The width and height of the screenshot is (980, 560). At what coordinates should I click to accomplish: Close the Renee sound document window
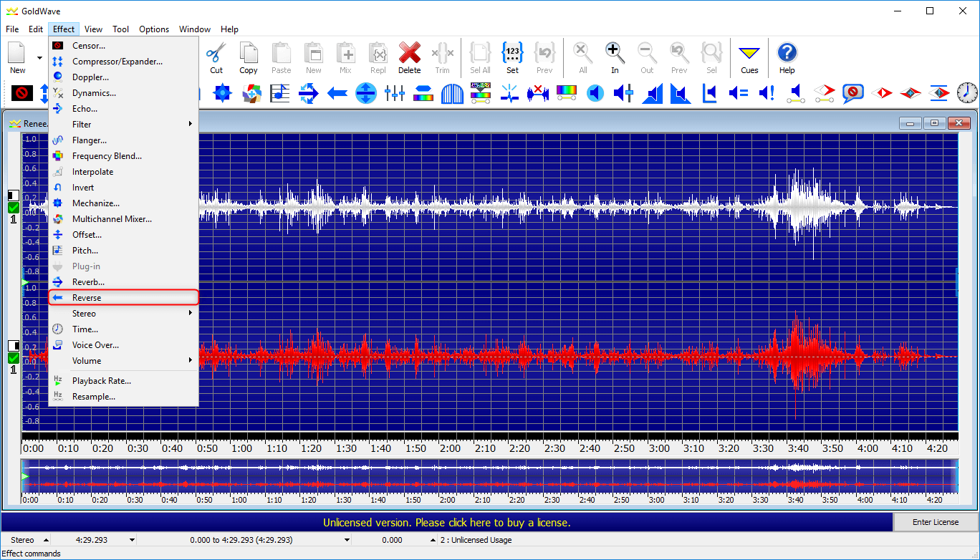[959, 123]
